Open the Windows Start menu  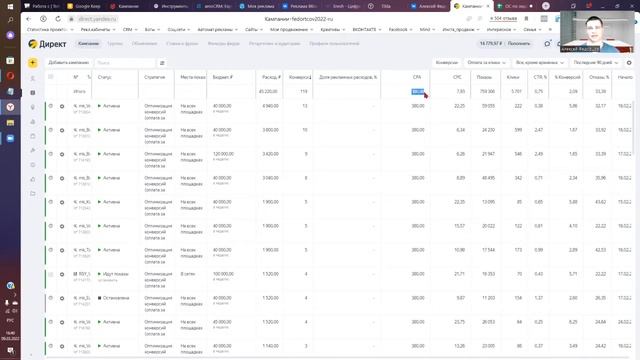click(x=10, y=6)
